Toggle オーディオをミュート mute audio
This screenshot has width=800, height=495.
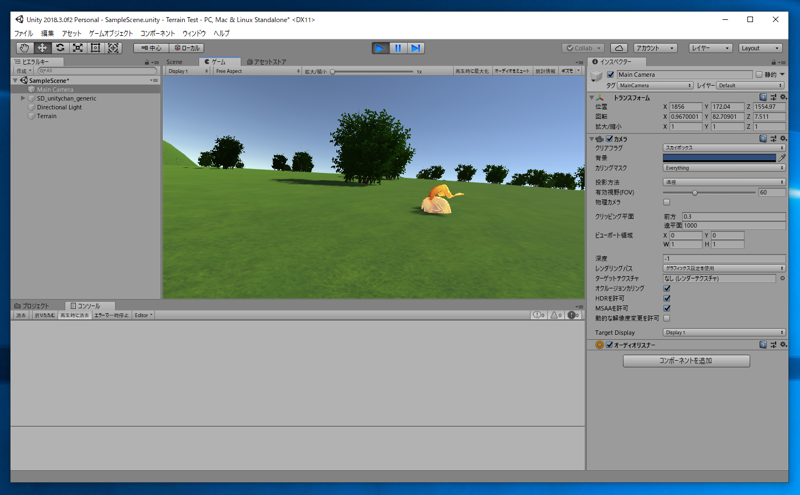tap(512, 71)
